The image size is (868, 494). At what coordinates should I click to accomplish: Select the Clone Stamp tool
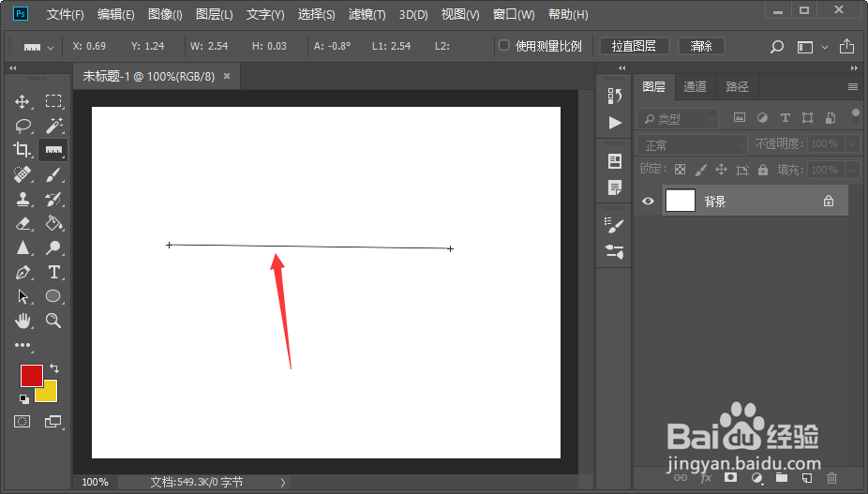point(22,199)
